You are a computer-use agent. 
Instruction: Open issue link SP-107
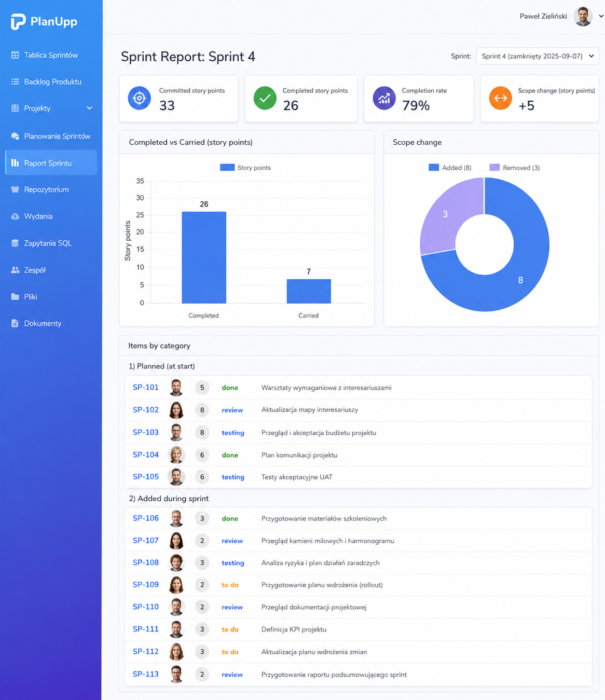[x=146, y=540]
